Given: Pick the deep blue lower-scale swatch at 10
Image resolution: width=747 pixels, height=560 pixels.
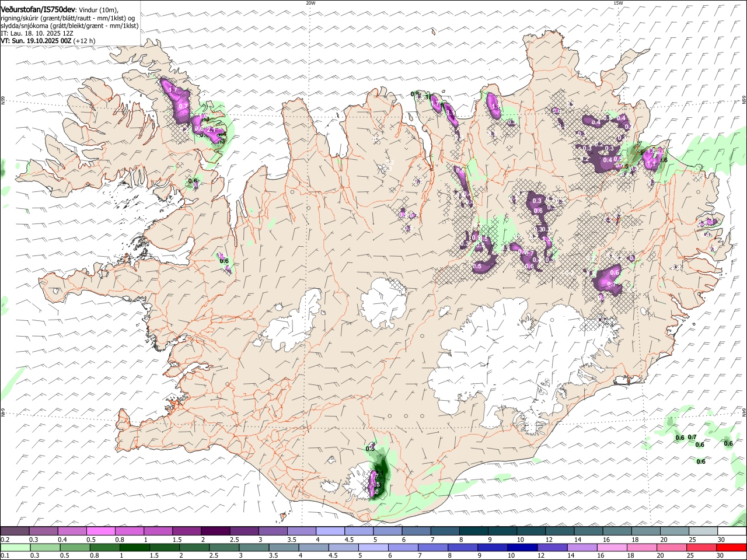Looking at the screenshot, I should (x=523, y=547).
